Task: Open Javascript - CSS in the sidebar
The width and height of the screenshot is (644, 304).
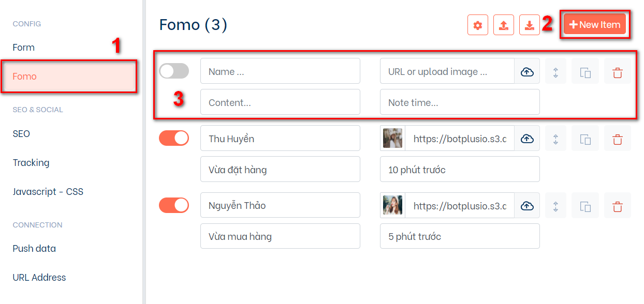Action: point(48,192)
